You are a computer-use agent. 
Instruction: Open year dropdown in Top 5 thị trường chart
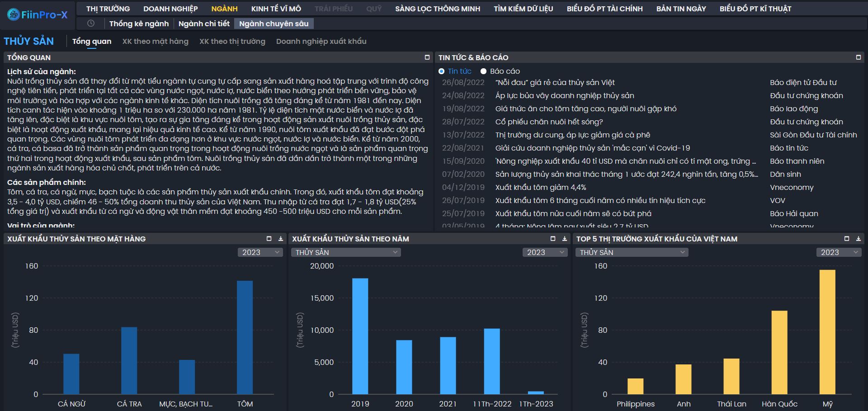[839, 252]
